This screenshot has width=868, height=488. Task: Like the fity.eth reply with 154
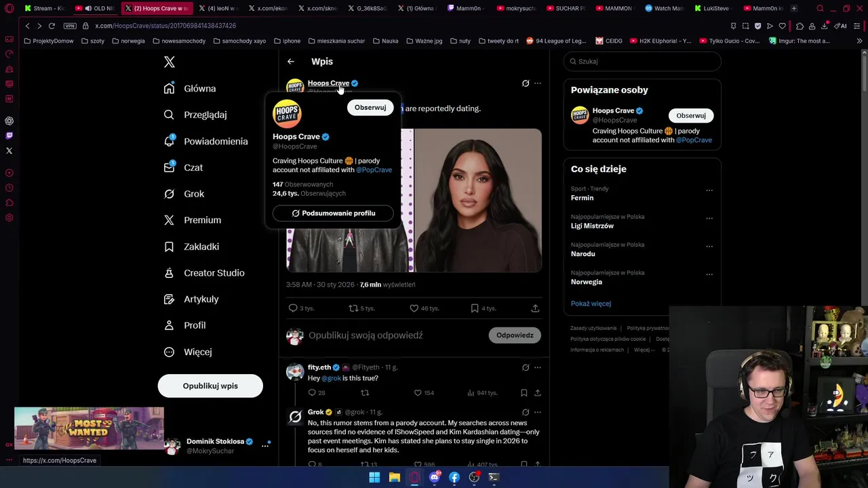418,393
